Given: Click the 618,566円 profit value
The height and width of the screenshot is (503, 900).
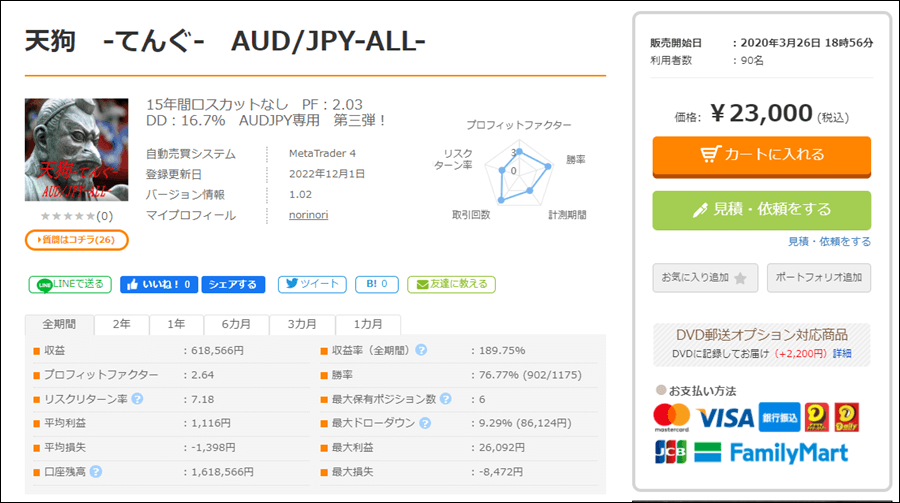Looking at the screenshot, I should (218, 350).
